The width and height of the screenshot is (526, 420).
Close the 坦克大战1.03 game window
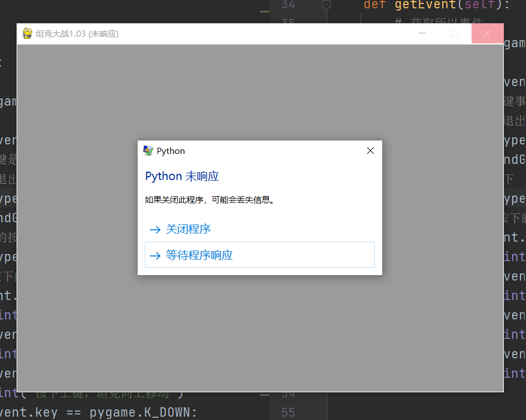487,33
